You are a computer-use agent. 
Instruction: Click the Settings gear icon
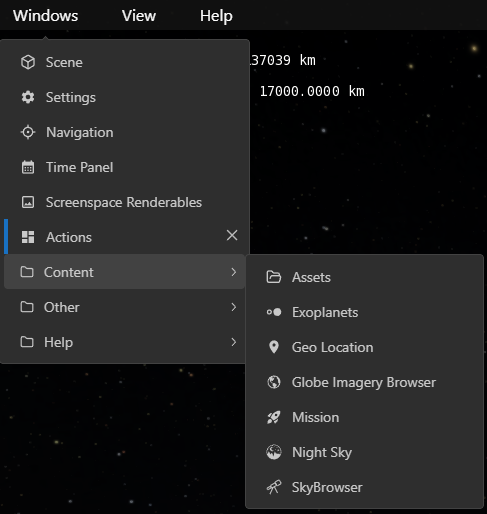[28, 97]
